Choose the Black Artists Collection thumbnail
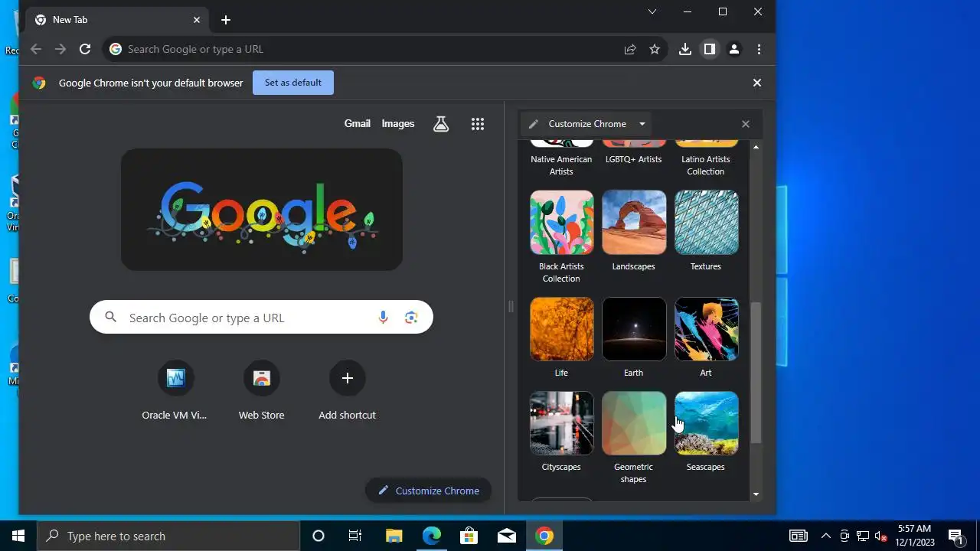The width and height of the screenshot is (980, 551). pyautogui.click(x=561, y=222)
